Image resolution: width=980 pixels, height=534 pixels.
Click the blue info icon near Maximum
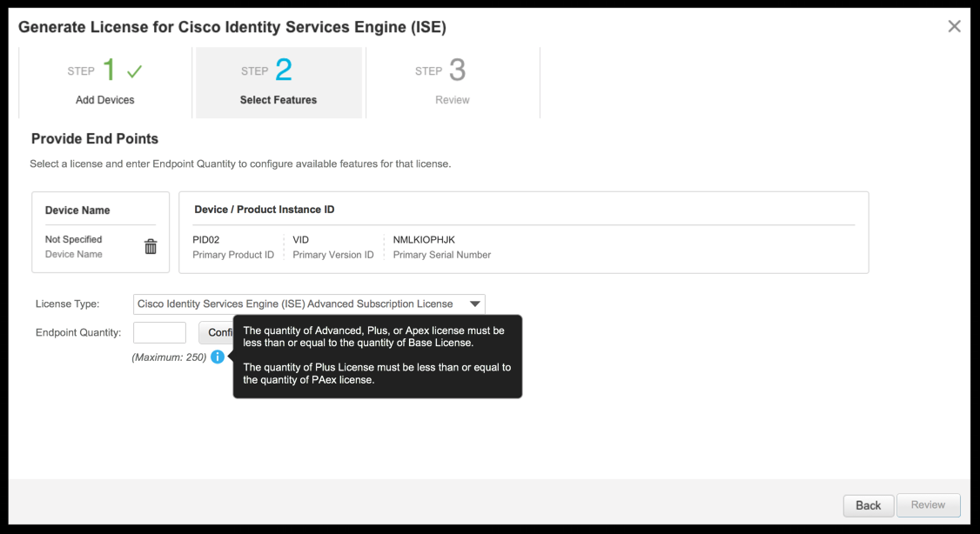218,357
